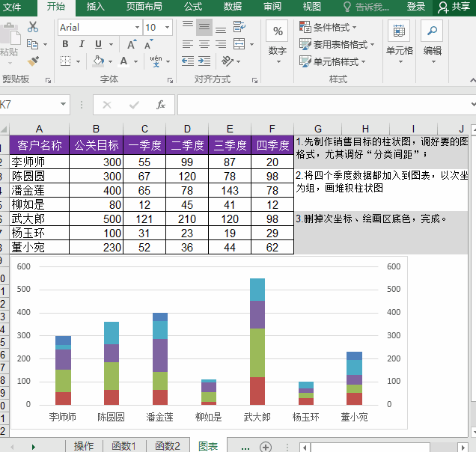Add a new sheet with plus button
The width and height of the screenshot is (476, 452).
pos(266,447)
